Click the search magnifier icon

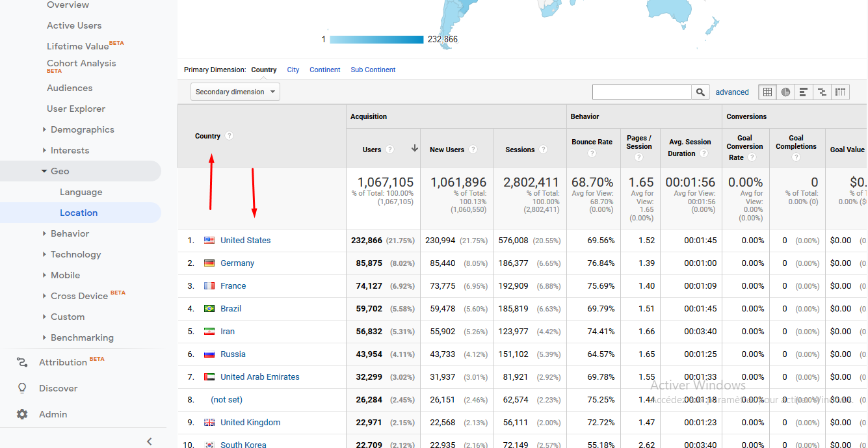700,92
